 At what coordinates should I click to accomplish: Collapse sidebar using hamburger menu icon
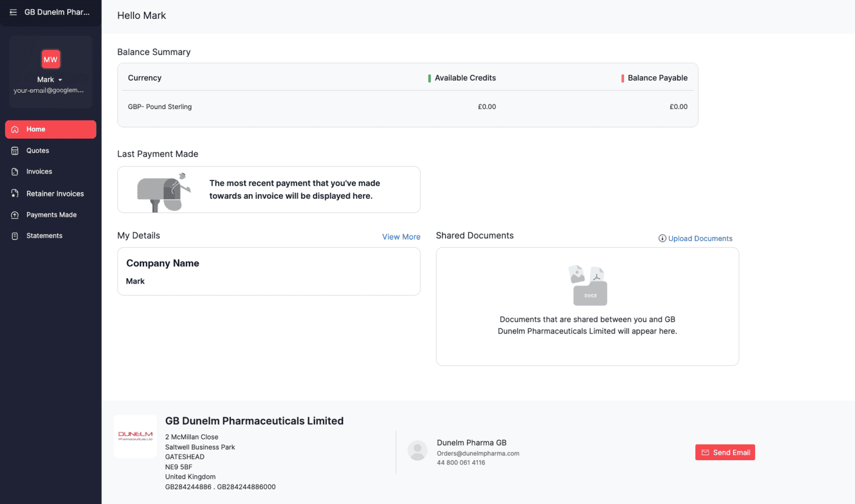tap(13, 12)
